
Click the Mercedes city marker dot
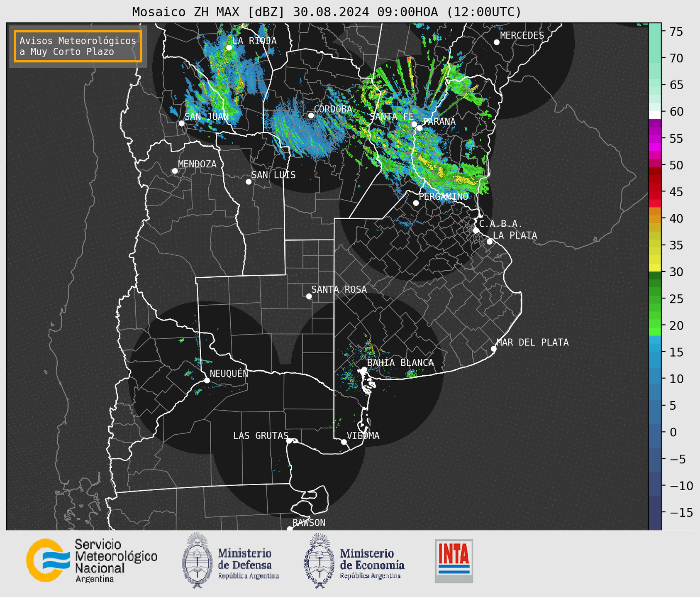(497, 42)
